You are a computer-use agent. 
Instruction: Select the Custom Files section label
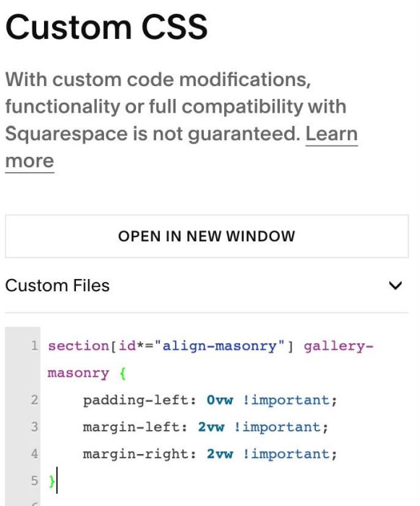57,286
